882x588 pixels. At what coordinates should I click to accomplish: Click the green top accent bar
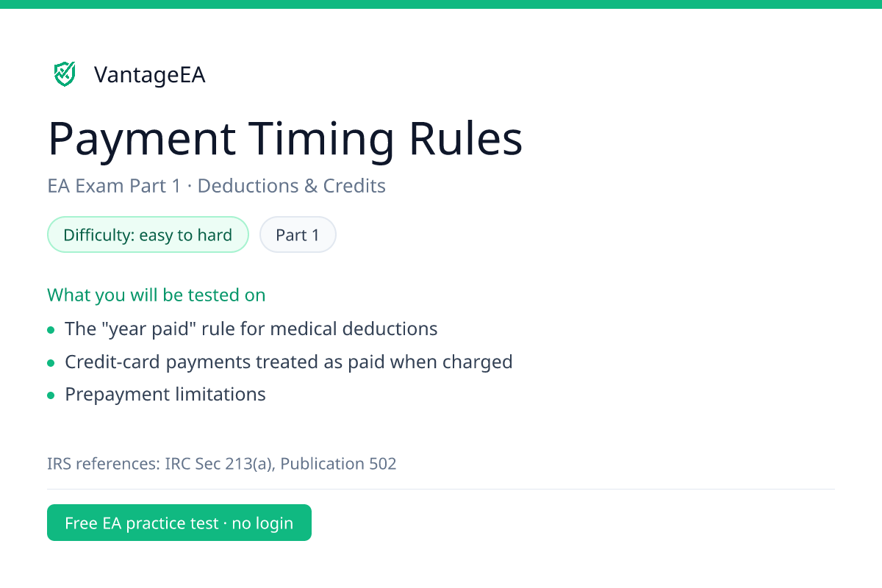[441, 4]
